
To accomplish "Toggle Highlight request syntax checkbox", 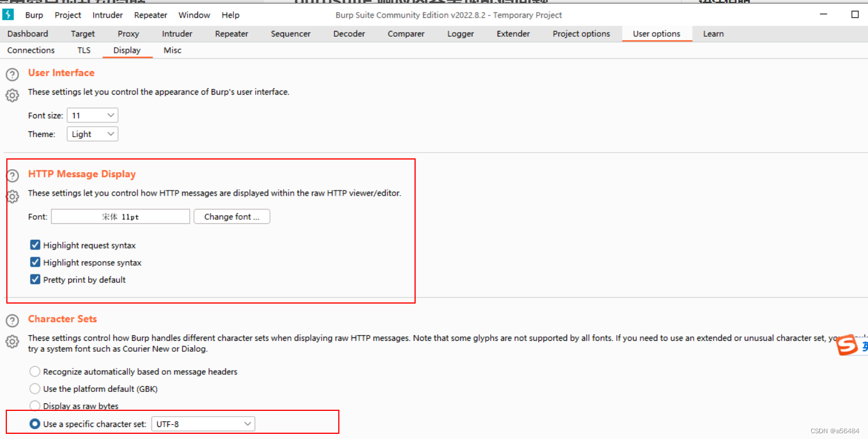I will pos(36,245).
